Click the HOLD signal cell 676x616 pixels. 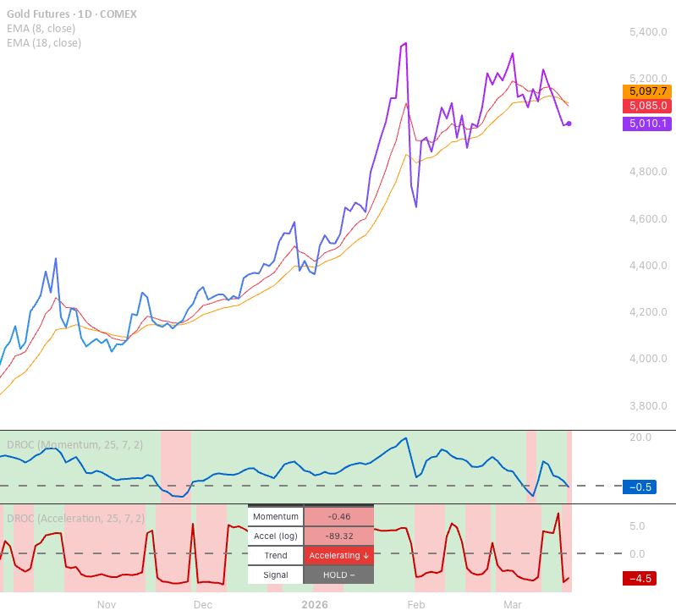point(339,575)
